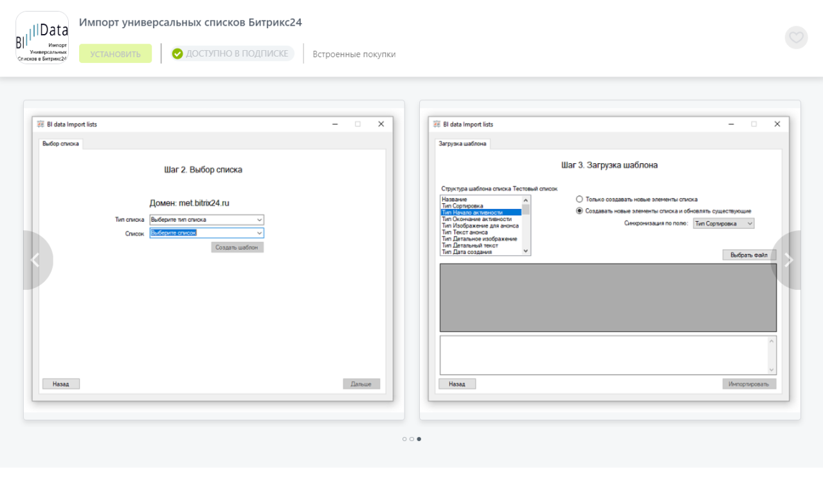The height and width of the screenshot is (504, 823).
Task: Click the Домен: met.bitrix24.ru text
Action: [190, 203]
